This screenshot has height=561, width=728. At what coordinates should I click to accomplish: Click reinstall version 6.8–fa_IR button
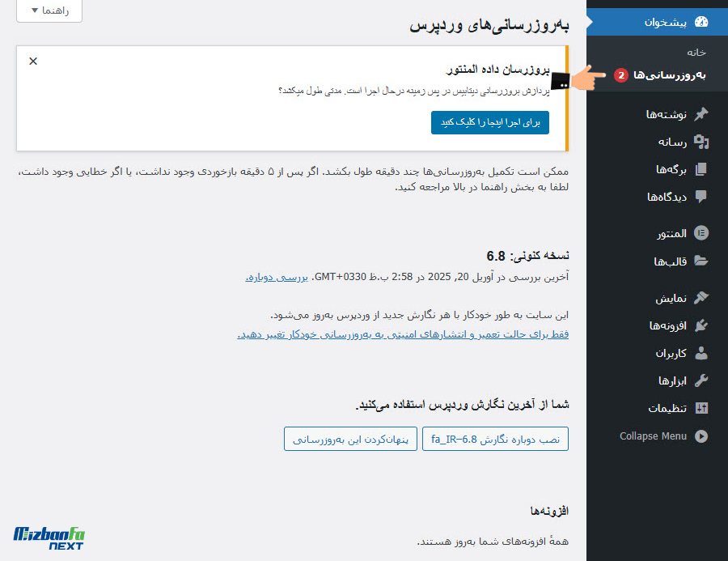495,439
